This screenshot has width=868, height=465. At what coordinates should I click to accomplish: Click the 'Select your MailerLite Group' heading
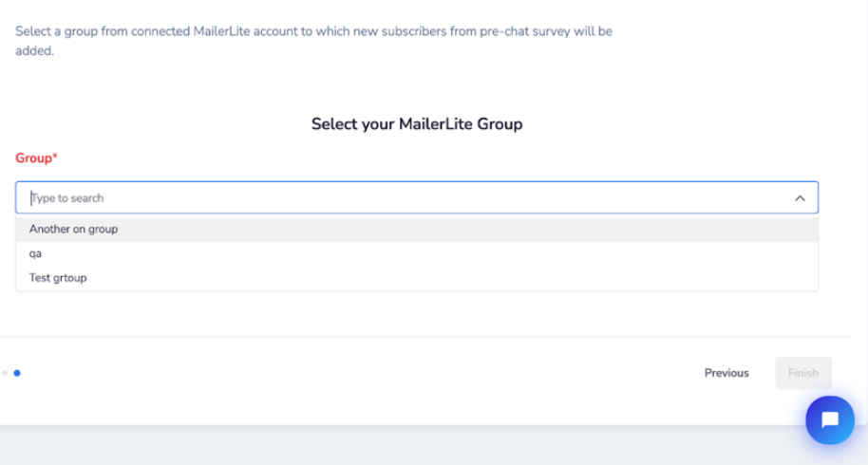coord(417,124)
